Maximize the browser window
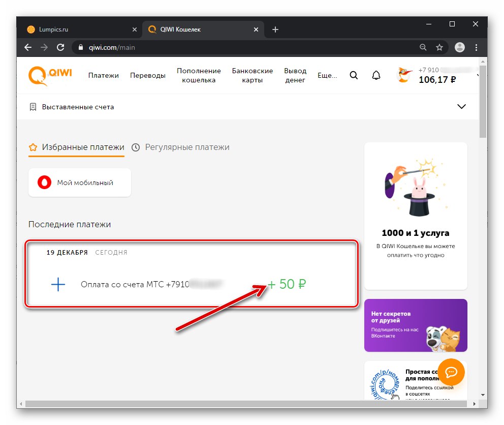This screenshot has width=504, height=425. click(x=452, y=24)
